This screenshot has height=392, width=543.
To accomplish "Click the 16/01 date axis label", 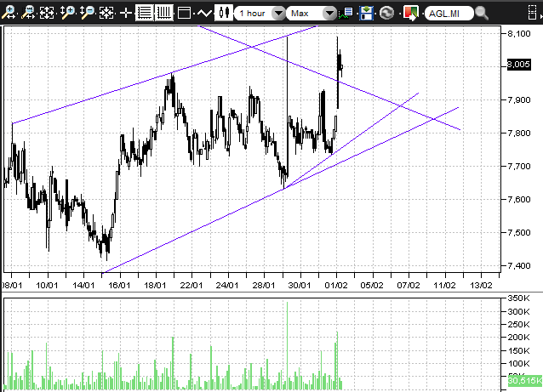I will (119, 286).
